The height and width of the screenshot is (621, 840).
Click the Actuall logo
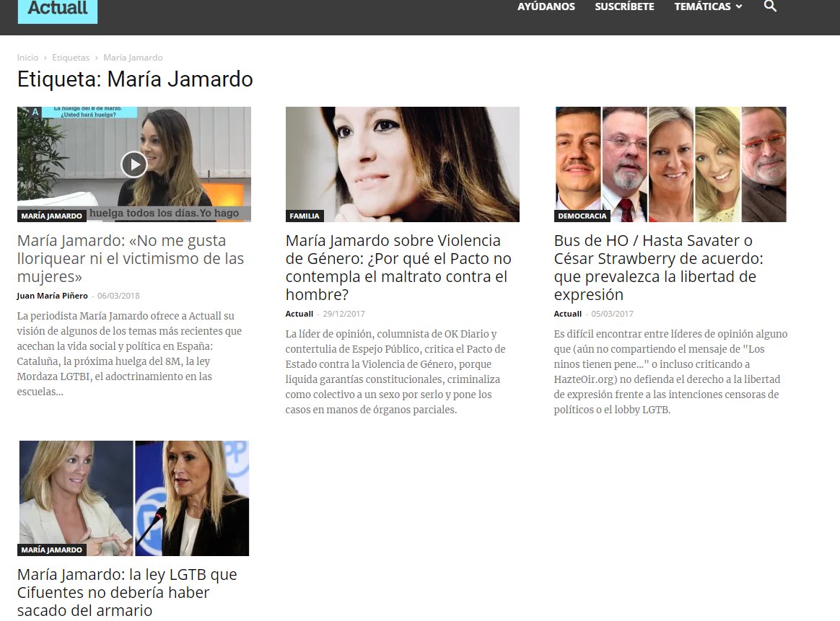(x=58, y=11)
